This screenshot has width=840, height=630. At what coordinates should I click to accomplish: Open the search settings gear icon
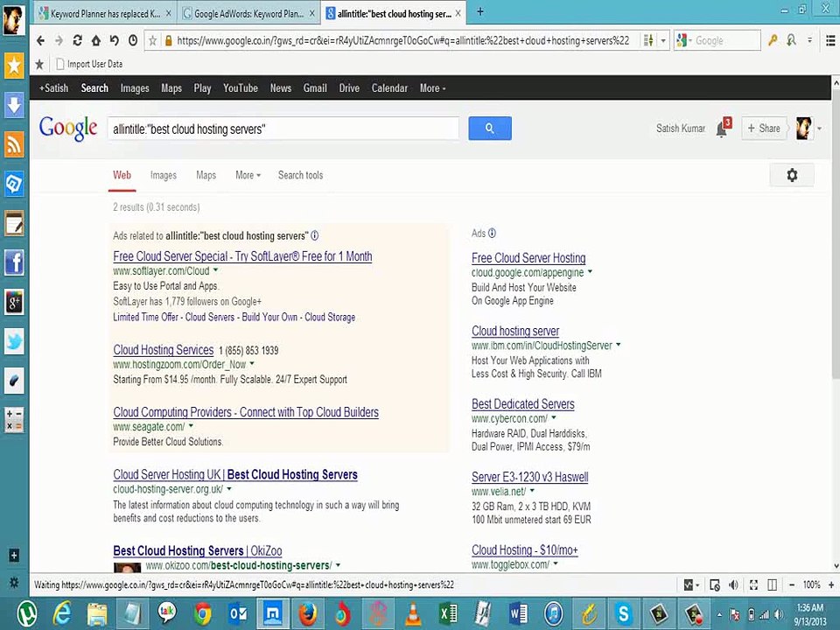click(x=792, y=175)
